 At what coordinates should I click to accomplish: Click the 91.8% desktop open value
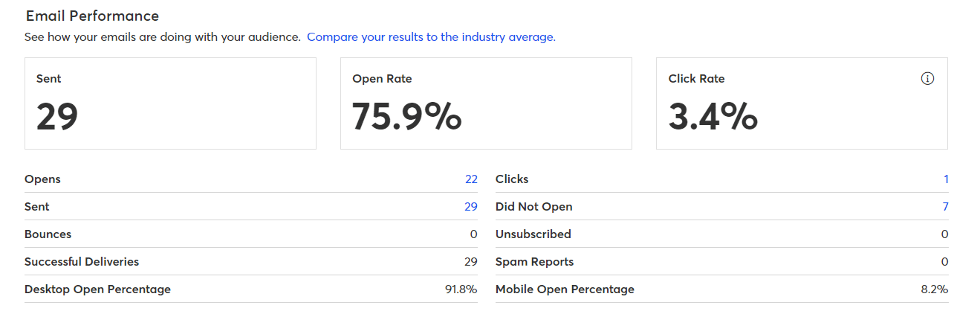tap(461, 289)
